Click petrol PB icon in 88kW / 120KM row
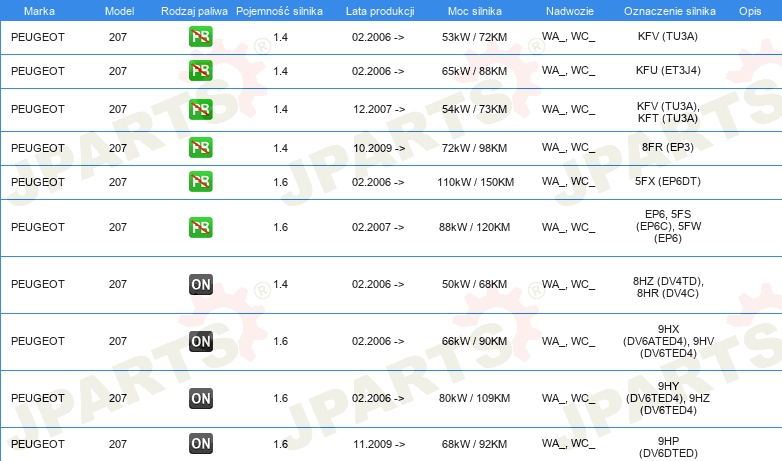 tap(200, 227)
